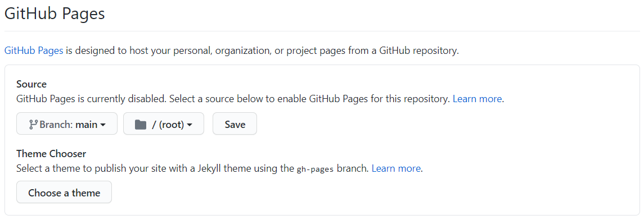This screenshot has width=644, height=220.
Task: Open Learn more link in Theme Chooser section
Action: tap(396, 168)
